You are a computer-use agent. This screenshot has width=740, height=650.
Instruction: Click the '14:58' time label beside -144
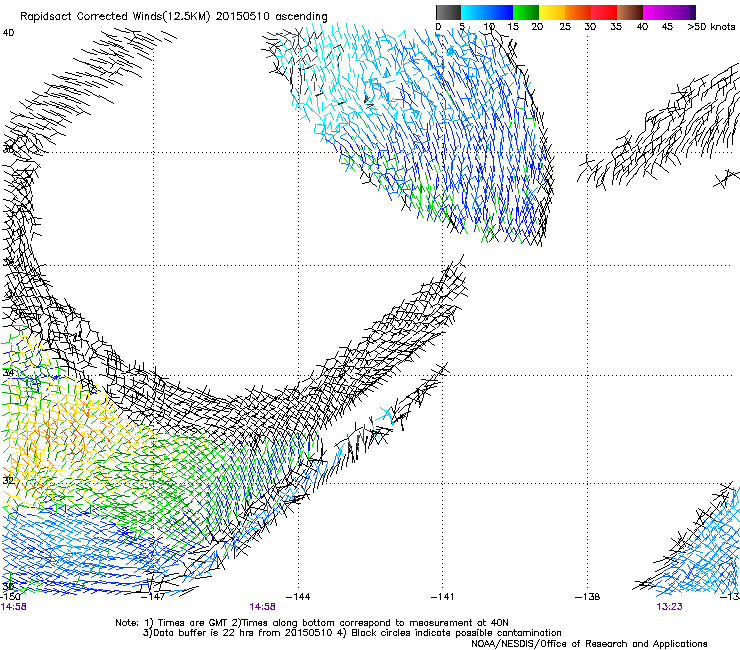(x=262, y=607)
